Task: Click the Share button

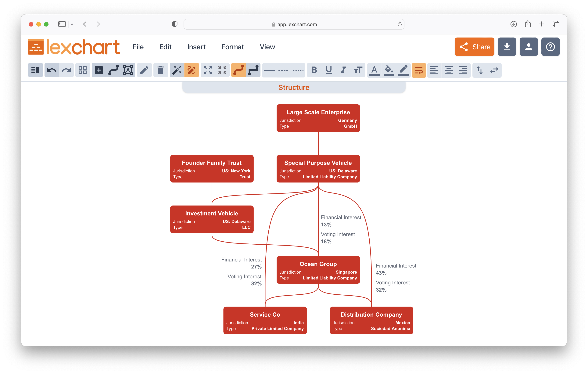Action: coord(475,47)
